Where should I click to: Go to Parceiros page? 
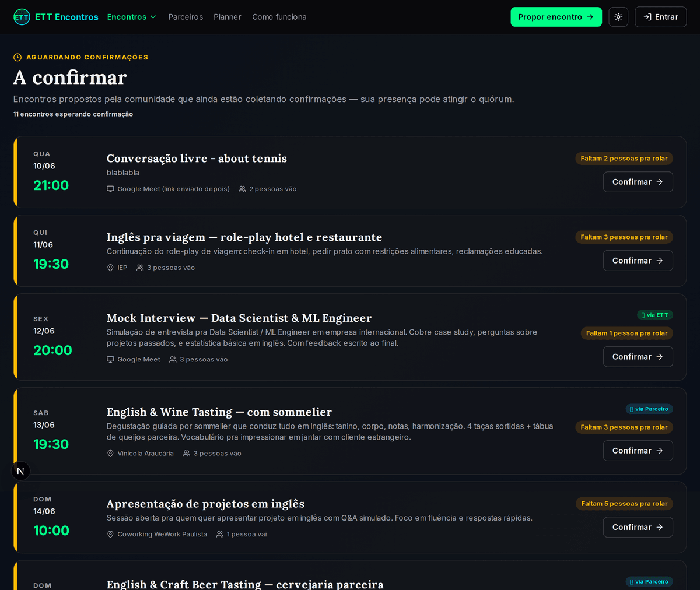(185, 17)
